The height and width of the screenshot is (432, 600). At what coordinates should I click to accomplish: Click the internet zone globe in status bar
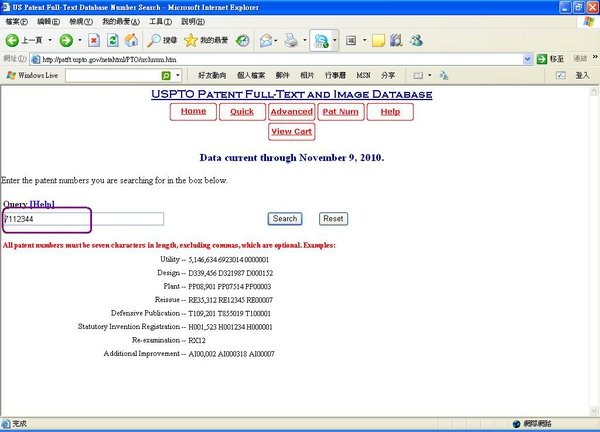517,424
